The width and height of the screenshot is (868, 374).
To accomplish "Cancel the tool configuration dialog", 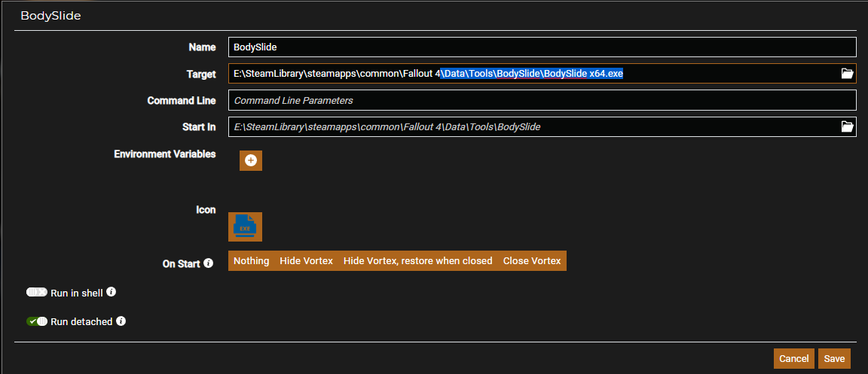I will (793, 359).
